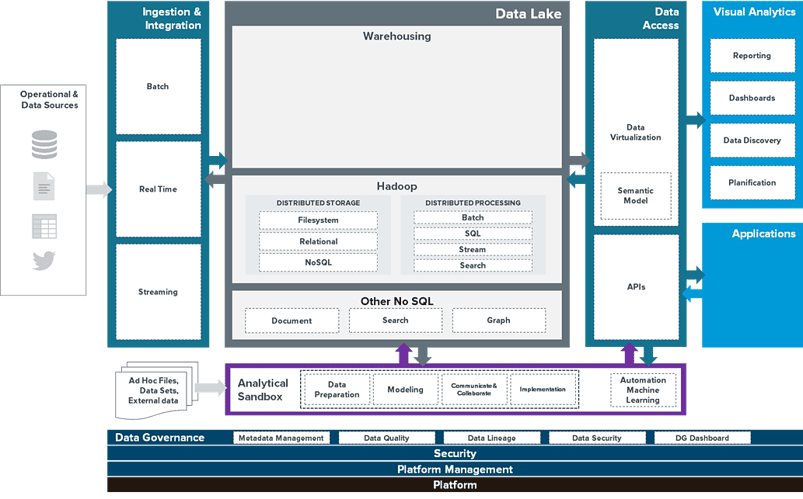Click the Metadata Management label
The image size is (803, 499).
pyautogui.click(x=281, y=438)
